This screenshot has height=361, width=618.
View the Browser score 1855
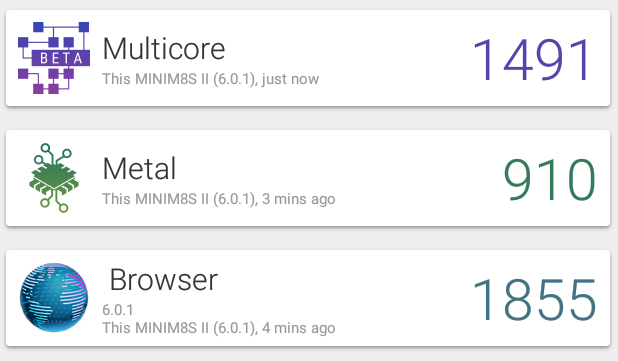pos(534,299)
